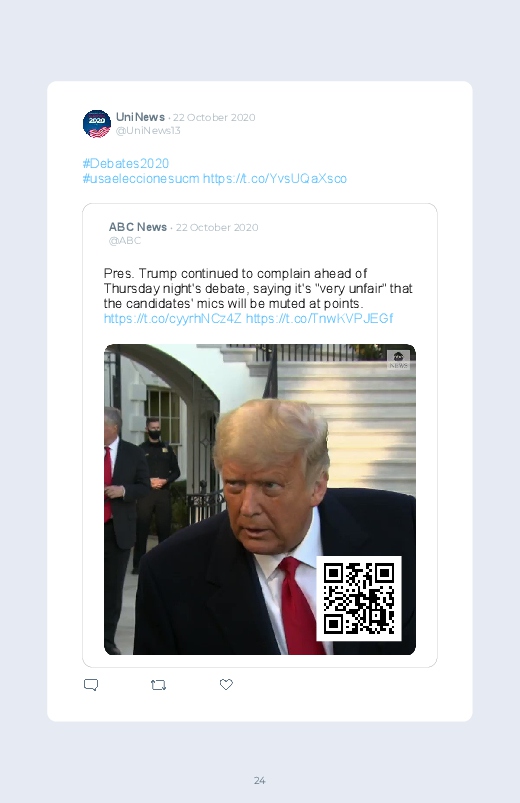This screenshot has height=803, width=520.
Task: Open the #usaeleccionesucm hashtag
Action: coord(141,179)
